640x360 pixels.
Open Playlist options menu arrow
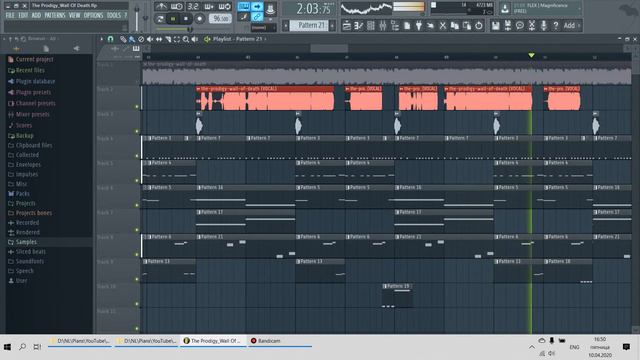pyautogui.click(x=102, y=39)
